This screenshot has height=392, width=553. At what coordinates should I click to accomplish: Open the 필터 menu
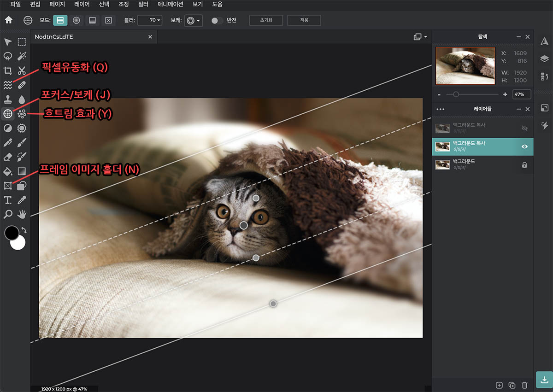(x=143, y=4)
